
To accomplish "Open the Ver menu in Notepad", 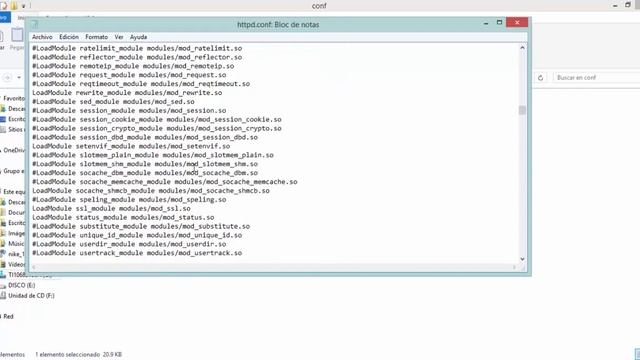I will (119, 37).
